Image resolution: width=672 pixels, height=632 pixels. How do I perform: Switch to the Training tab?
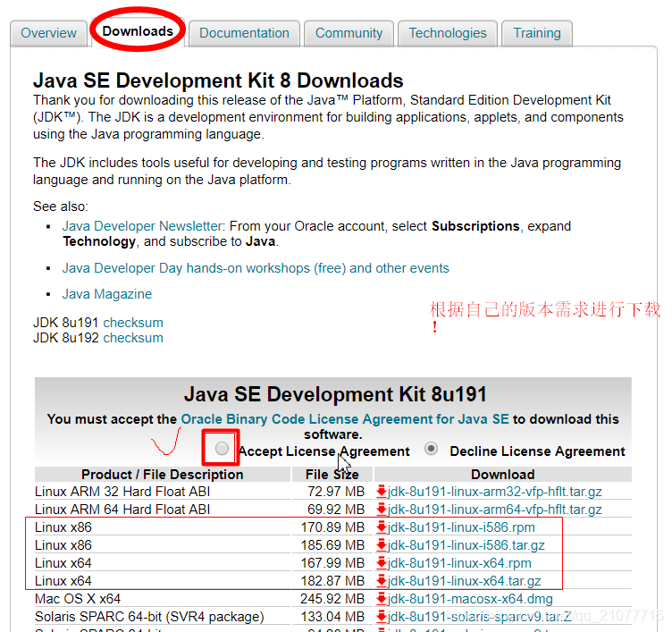536,33
